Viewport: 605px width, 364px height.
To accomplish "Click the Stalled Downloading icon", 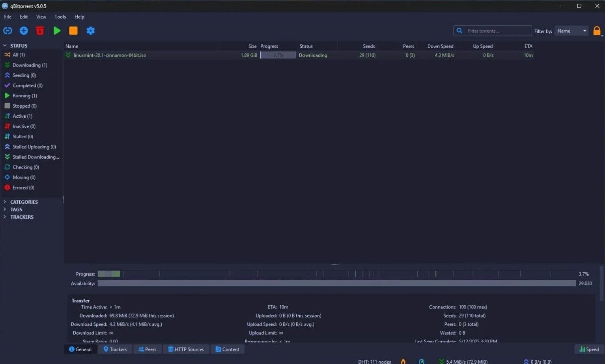I will tap(7, 157).
